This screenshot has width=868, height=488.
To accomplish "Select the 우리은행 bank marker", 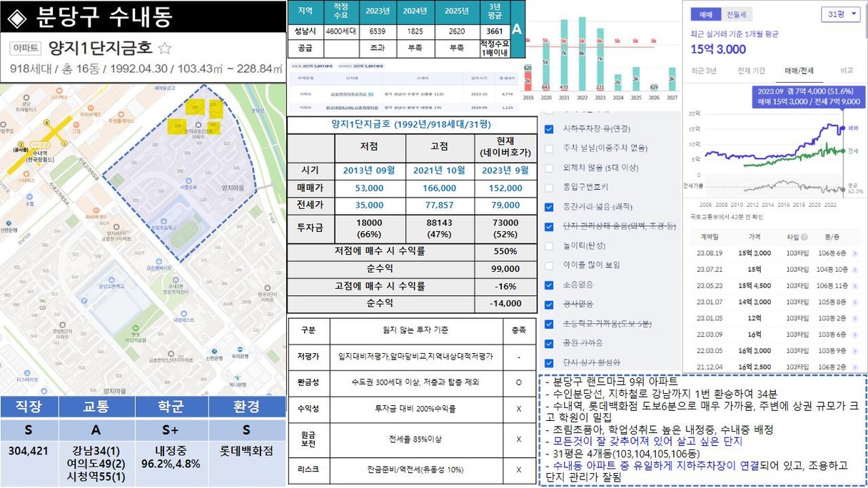I will tap(240, 350).
